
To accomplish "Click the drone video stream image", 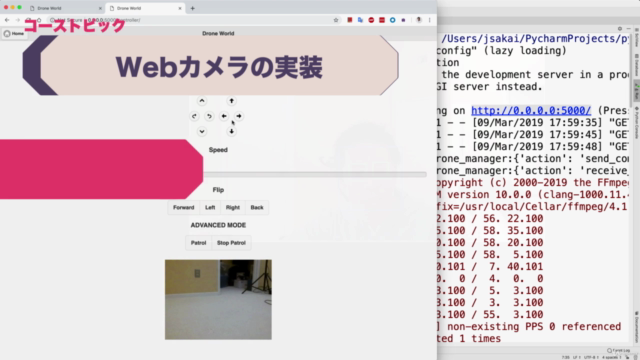I will [218, 300].
